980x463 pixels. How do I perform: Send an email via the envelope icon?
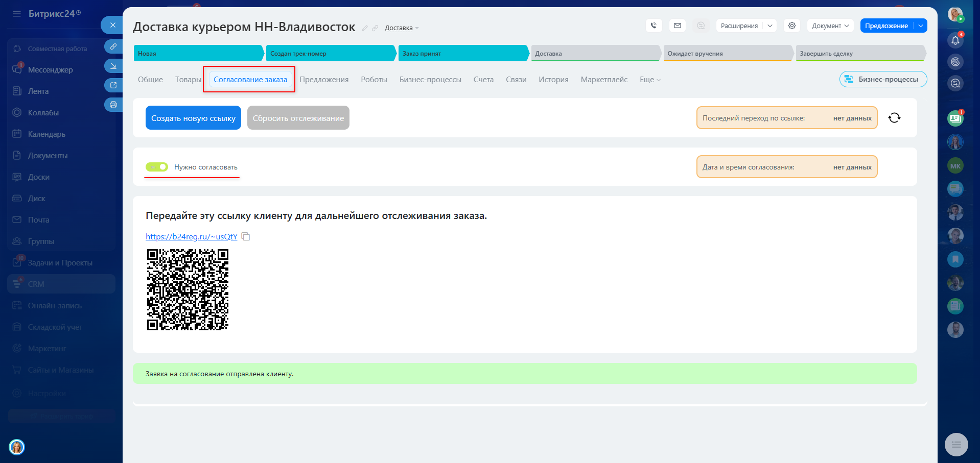pos(678,26)
